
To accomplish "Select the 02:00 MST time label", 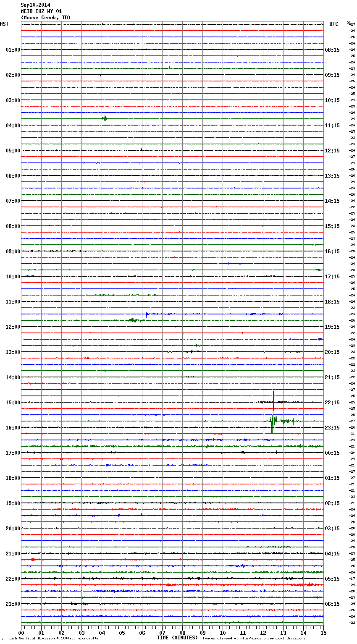I will (13, 75).
